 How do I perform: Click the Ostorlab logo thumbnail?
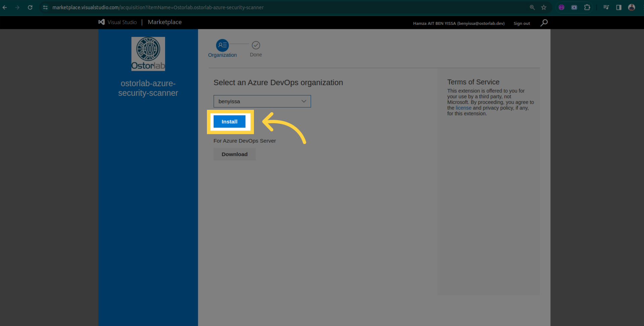coord(148,54)
